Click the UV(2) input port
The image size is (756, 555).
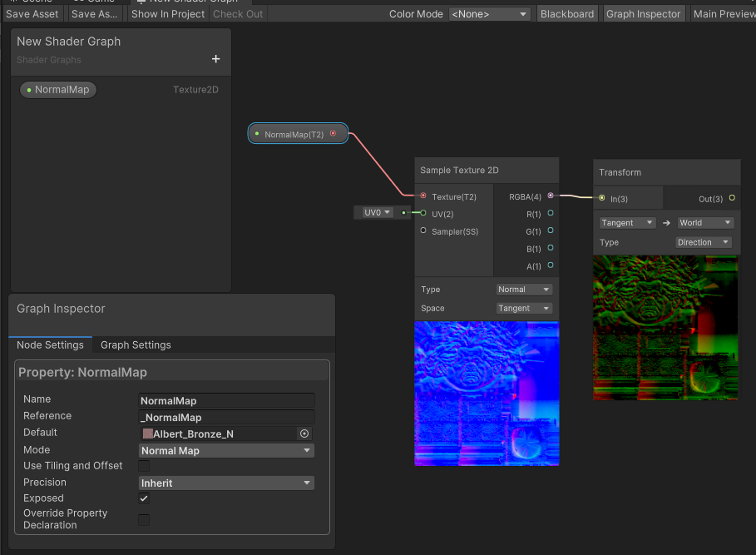click(x=422, y=213)
